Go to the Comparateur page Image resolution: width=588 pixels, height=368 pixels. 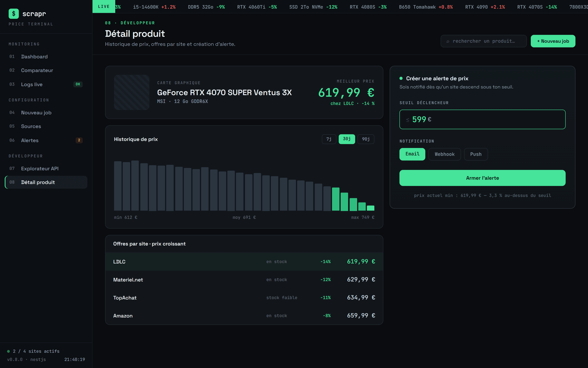click(x=46, y=70)
